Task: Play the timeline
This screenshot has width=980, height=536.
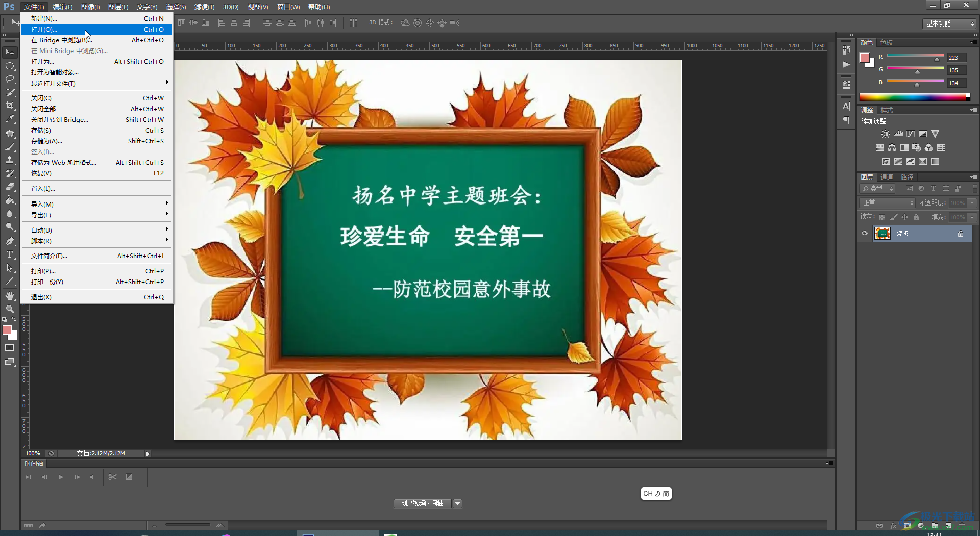Action: [x=61, y=477]
